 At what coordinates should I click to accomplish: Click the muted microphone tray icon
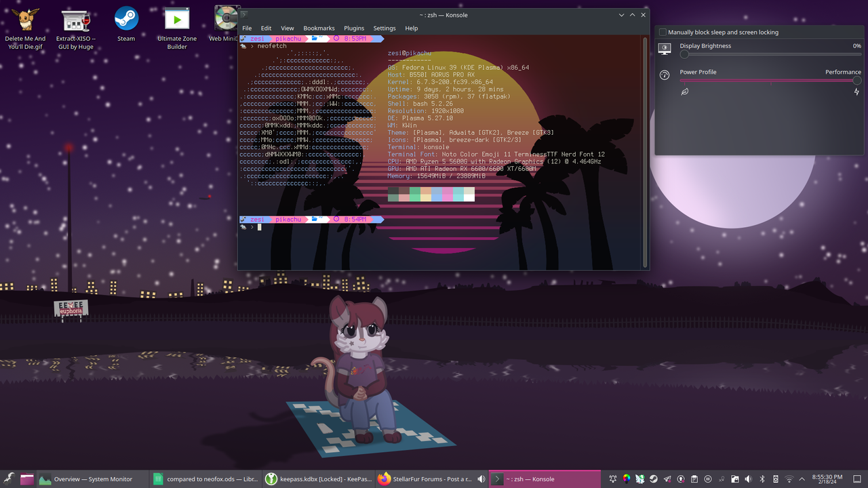pyautogui.click(x=722, y=479)
